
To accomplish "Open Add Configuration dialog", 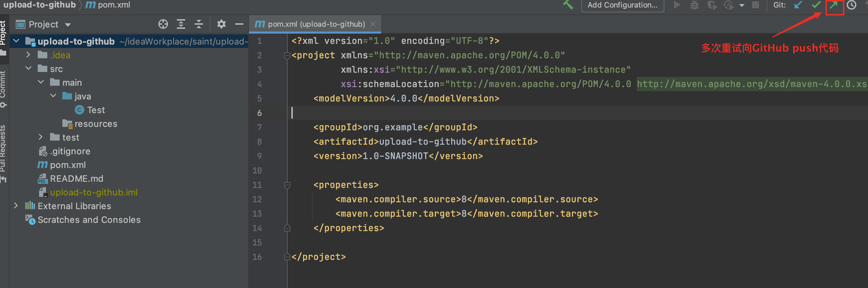I will coord(623,5).
